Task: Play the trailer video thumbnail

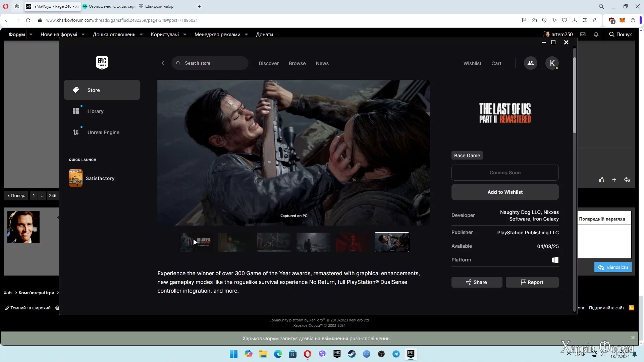Action: [x=196, y=242]
